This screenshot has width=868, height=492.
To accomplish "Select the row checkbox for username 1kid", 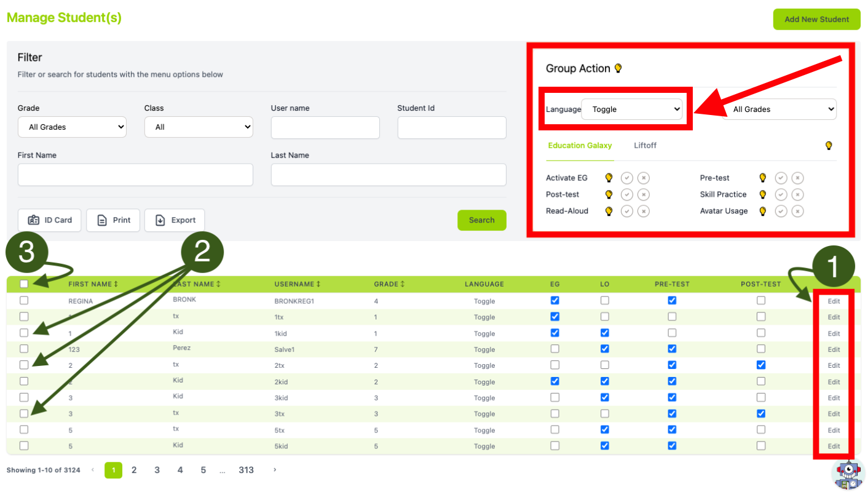I will tap(24, 333).
